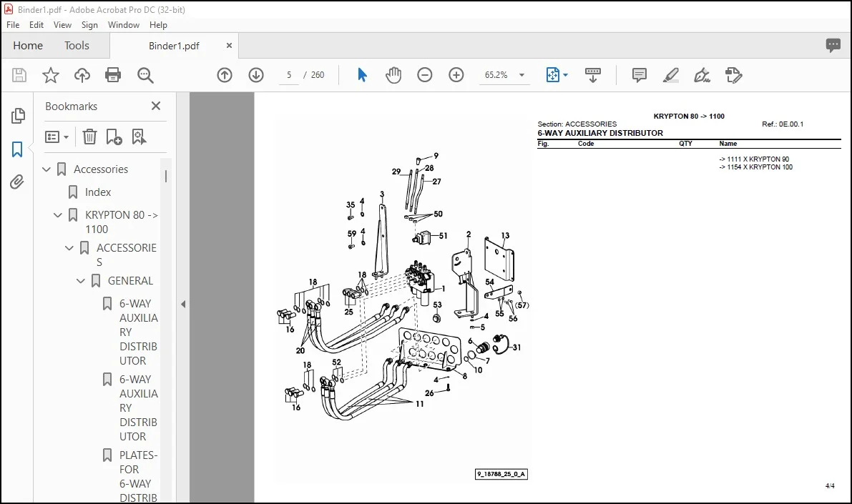Image resolution: width=852 pixels, height=504 pixels.
Task: Click the '-> 1154 X KRYPTON 100' line
Action: [x=756, y=167]
